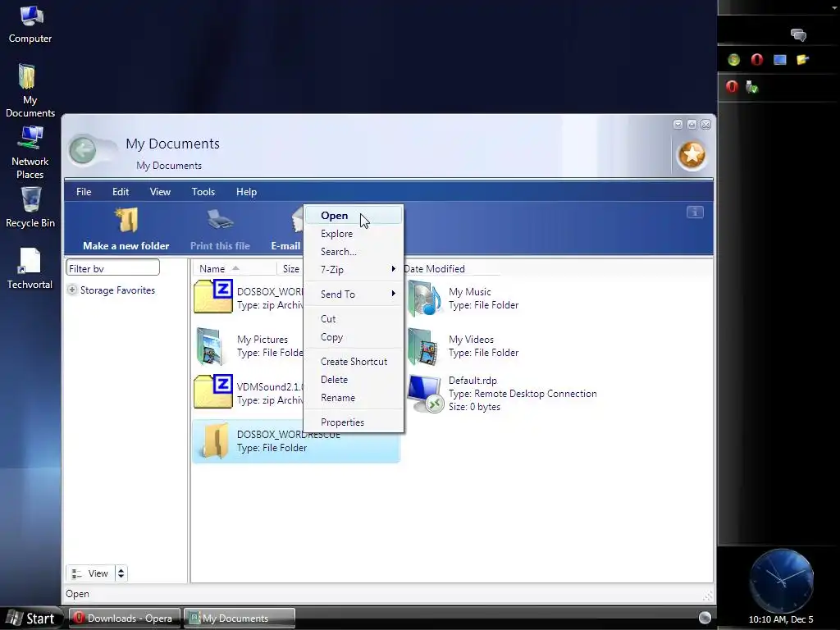Image resolution: width=840 pixels, height=630 pixels.
Task: Click the Make a new folder icon
Action: [x=126, y=220]
